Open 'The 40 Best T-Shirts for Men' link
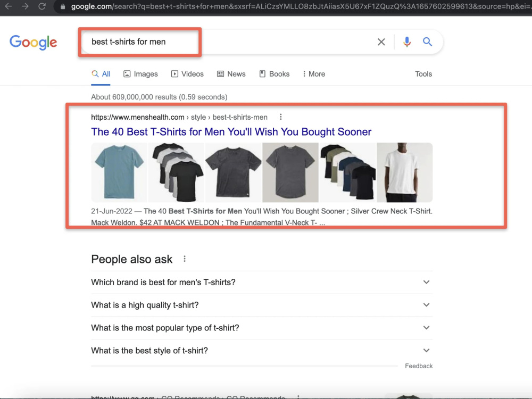 pos(231,131)
